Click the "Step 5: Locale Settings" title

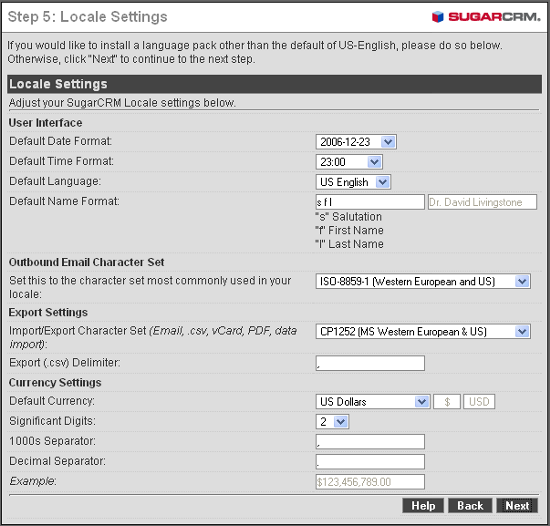88,17
